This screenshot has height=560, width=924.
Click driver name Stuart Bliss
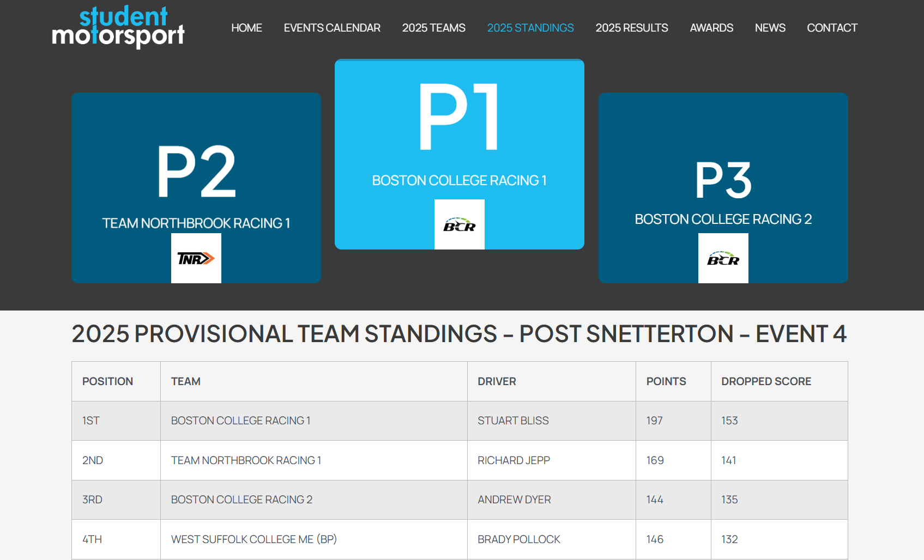513,421
